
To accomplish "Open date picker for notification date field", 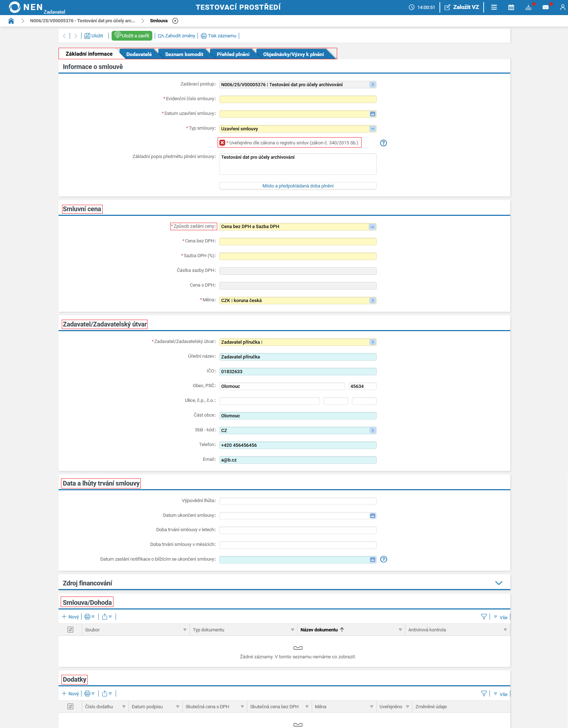I will 373,560.
